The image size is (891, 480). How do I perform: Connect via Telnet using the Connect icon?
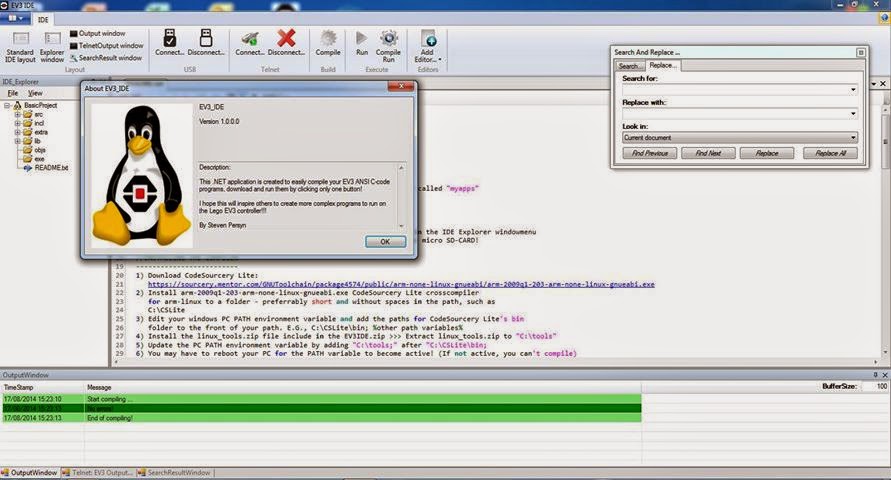coord(249,43)
